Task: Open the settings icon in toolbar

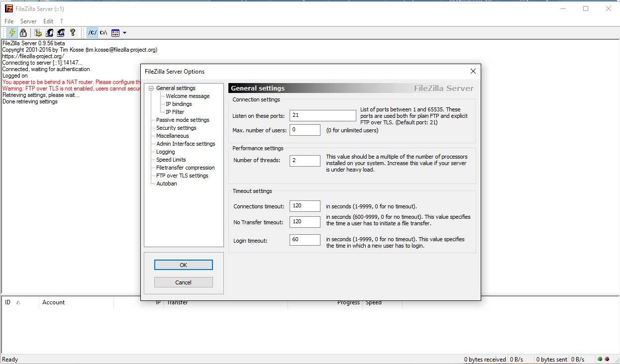Action: tap(38, 33)
